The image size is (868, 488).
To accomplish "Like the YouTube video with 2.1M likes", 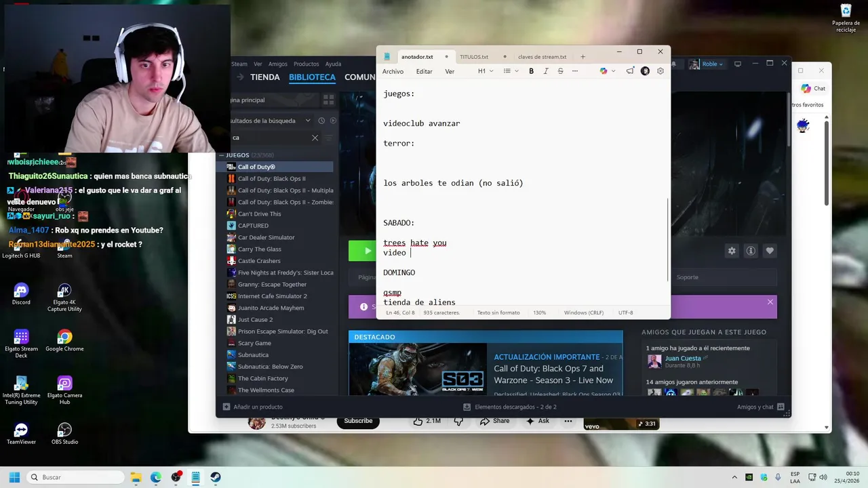I will [427, 421].
